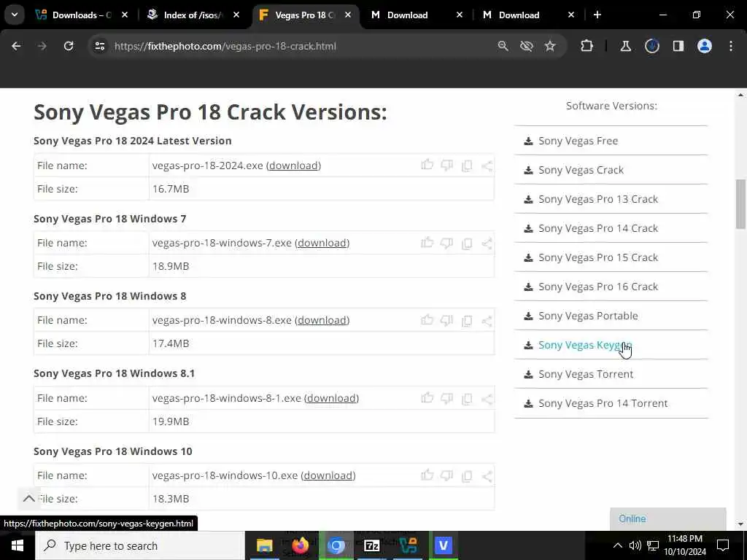Share icon in the vegas-pro-18-2024.exe row
The image size is (747, 560).
click(x=487, y=166)
